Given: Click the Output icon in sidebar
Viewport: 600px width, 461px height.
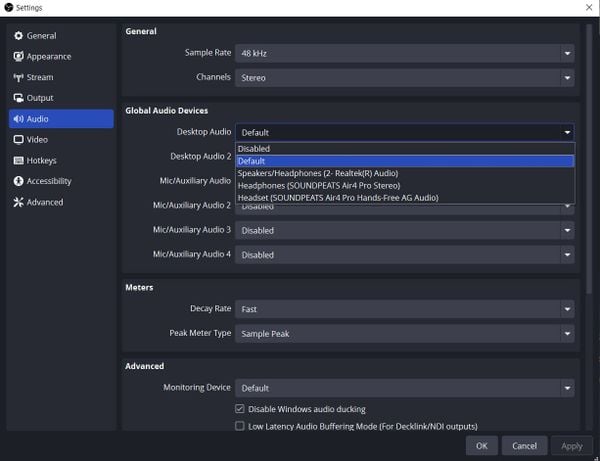Looking at the screenshot, I should (18, 98).
